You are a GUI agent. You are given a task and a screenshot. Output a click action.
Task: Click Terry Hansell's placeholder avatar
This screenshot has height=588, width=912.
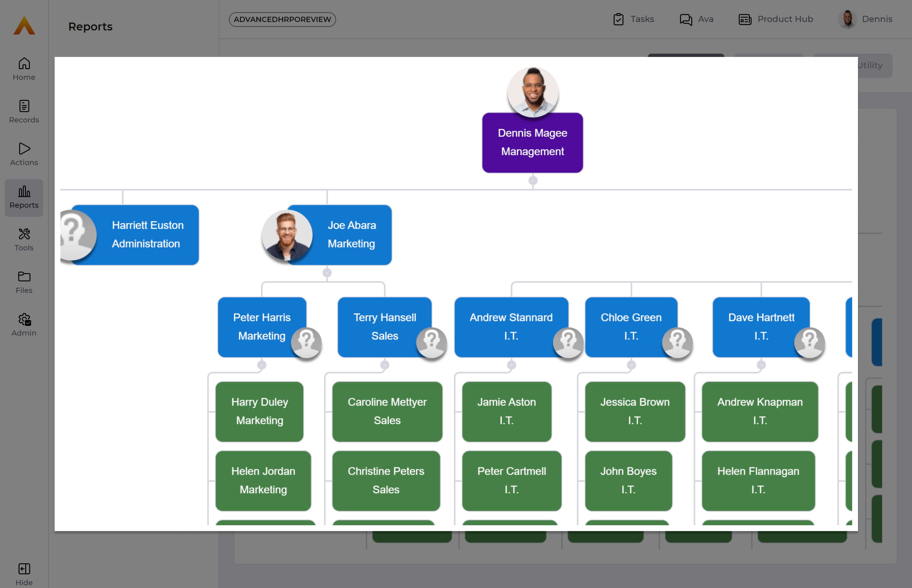[431, 343]
